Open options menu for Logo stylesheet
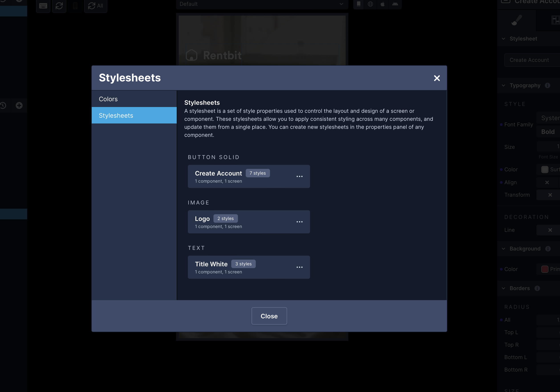560x392 pixels. click(x=299, y=222)
